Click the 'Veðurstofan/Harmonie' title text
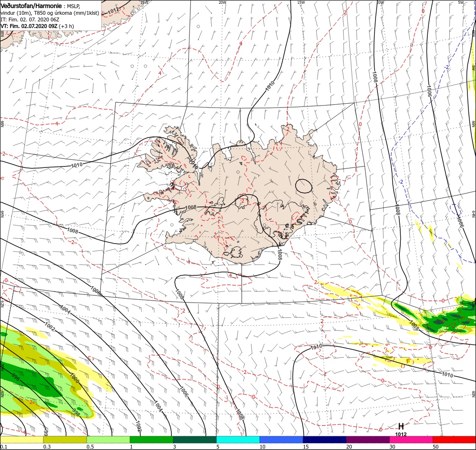The height and width of the screenshot is (450, 476). pos(31,6)
